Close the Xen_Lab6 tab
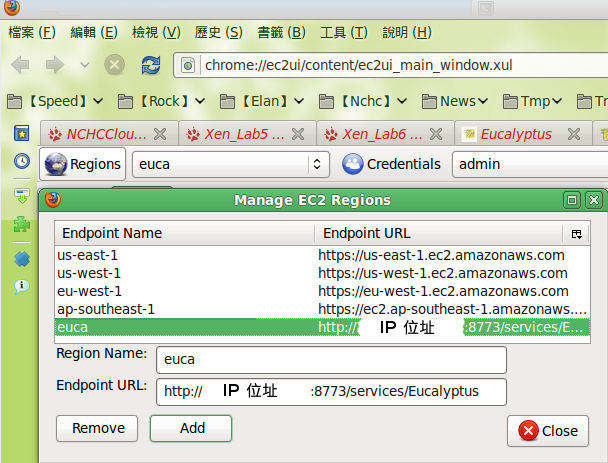608x463 pixels. click(x=436, y=134)
